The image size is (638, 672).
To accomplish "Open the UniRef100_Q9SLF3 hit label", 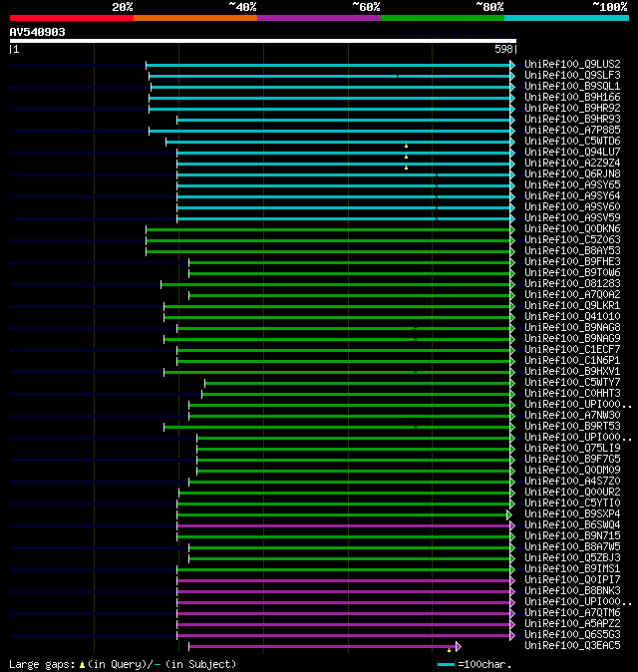I will pyautogui.click(x=572, y=76).
